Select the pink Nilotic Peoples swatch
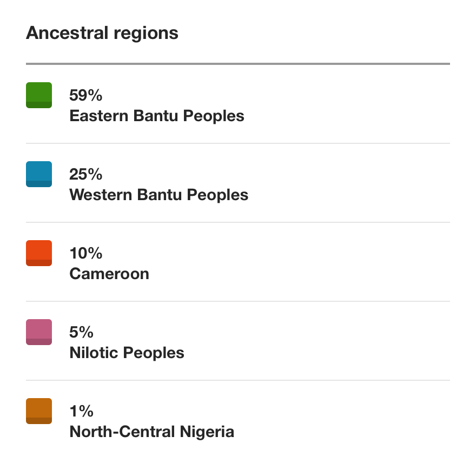Image resolution: width=476 pixels, height=476 pixels. (39, 332)
